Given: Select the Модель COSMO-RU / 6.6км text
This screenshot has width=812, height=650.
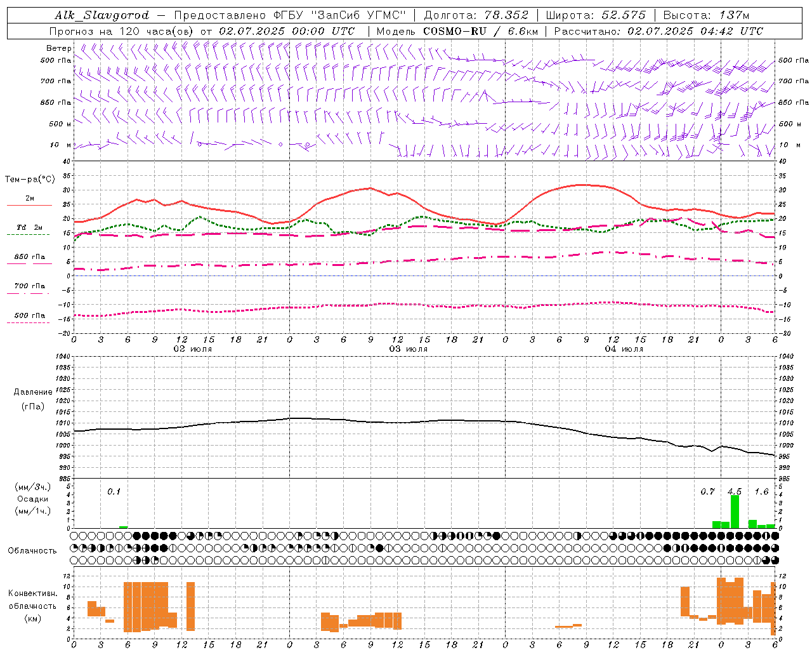Looking at the screenshot, I should [457, 31].
